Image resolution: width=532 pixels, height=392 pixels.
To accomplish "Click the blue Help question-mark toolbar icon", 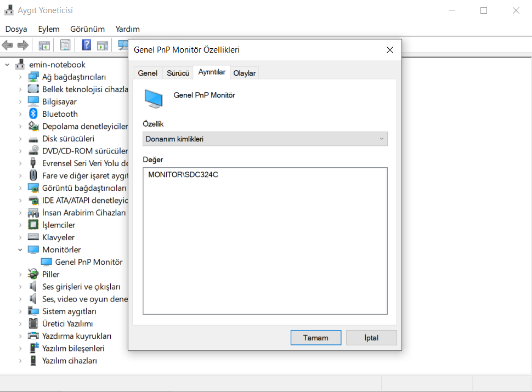I will point(87,45).
